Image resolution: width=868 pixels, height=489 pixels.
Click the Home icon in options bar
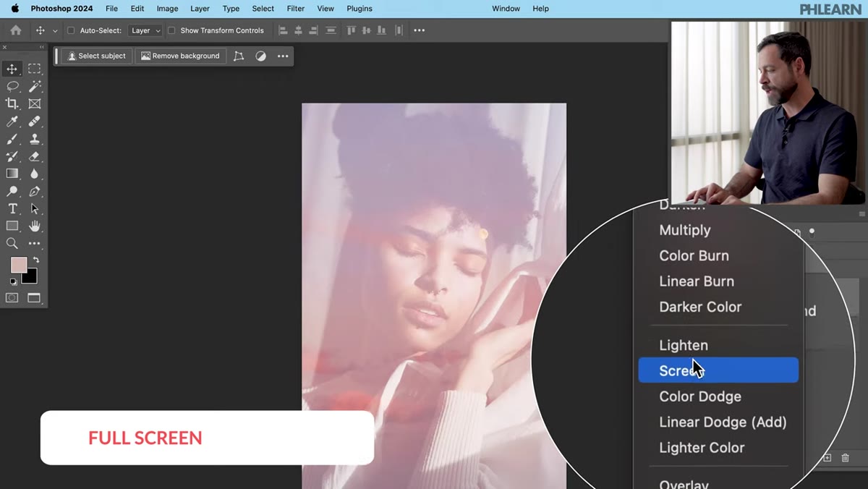[x=16, y=30]
